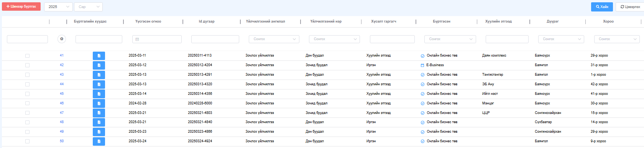Click the Хайх search button
This screenshot has height=148, width=644.
(602, 7)
